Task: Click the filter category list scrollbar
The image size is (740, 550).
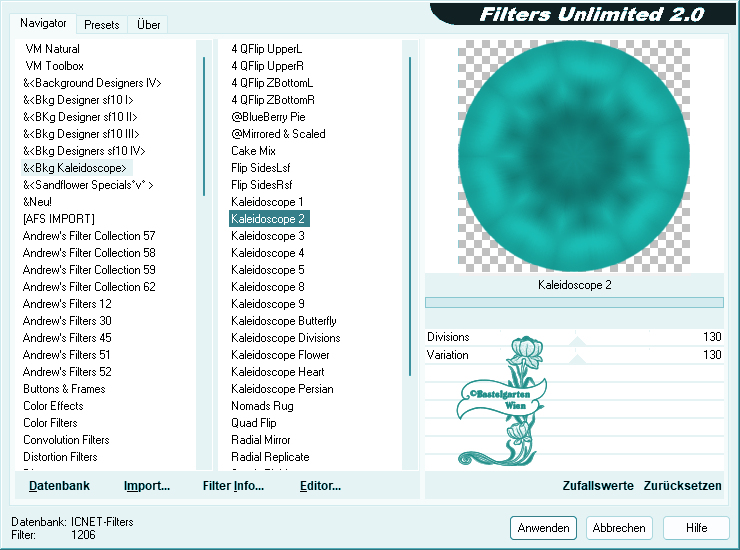Action: (204, 127)
